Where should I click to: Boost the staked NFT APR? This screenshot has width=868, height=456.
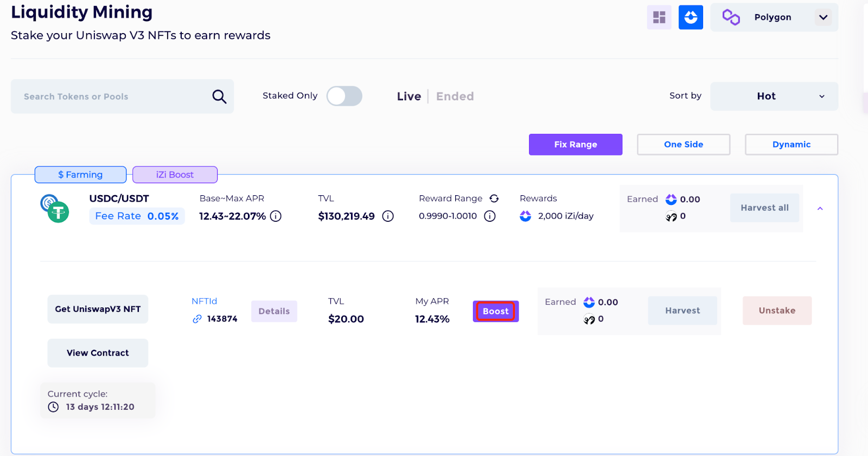496,311
